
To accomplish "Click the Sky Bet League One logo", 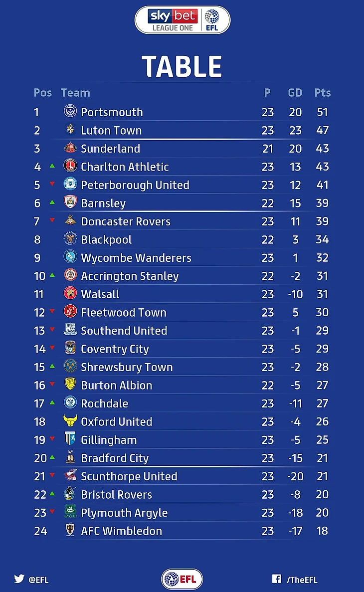I will pos(182,19).
